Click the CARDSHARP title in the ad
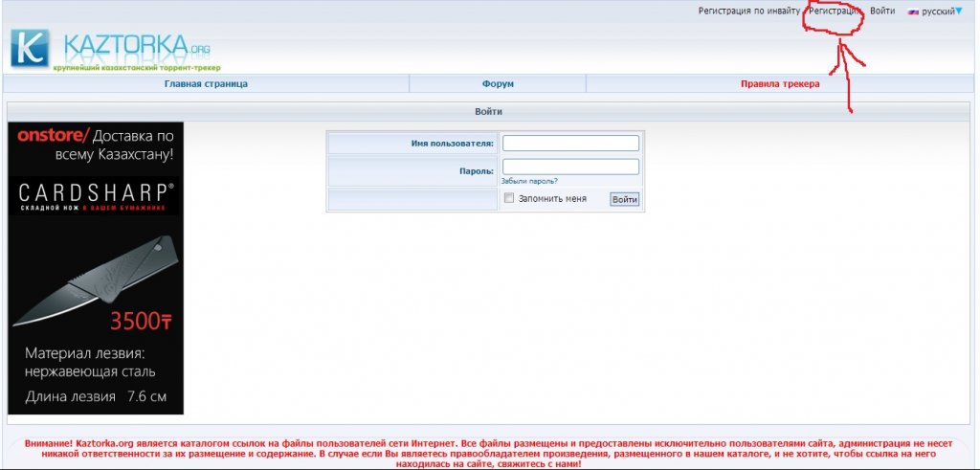The width and height of the screenshot is (980, 470). [x=95, y=190]
